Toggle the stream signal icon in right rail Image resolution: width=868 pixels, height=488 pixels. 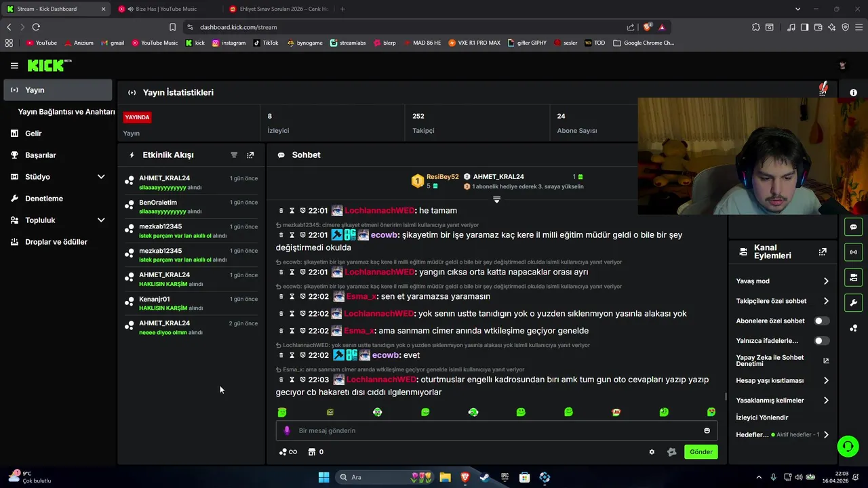[x=853, y=252]
